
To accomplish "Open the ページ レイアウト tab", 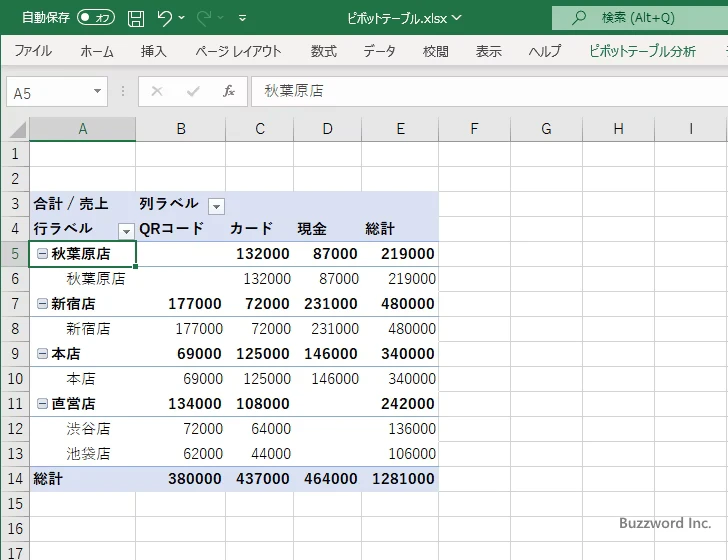I will point(238,51).
